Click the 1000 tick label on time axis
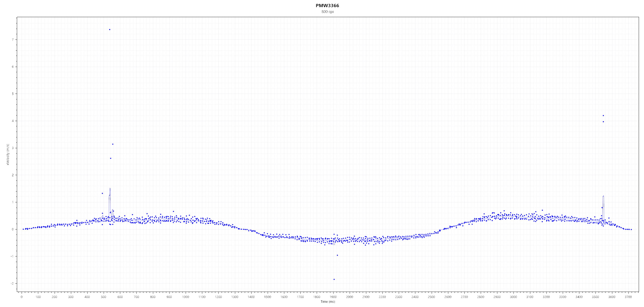The image size is (644, 307). [x=185, y=297]
